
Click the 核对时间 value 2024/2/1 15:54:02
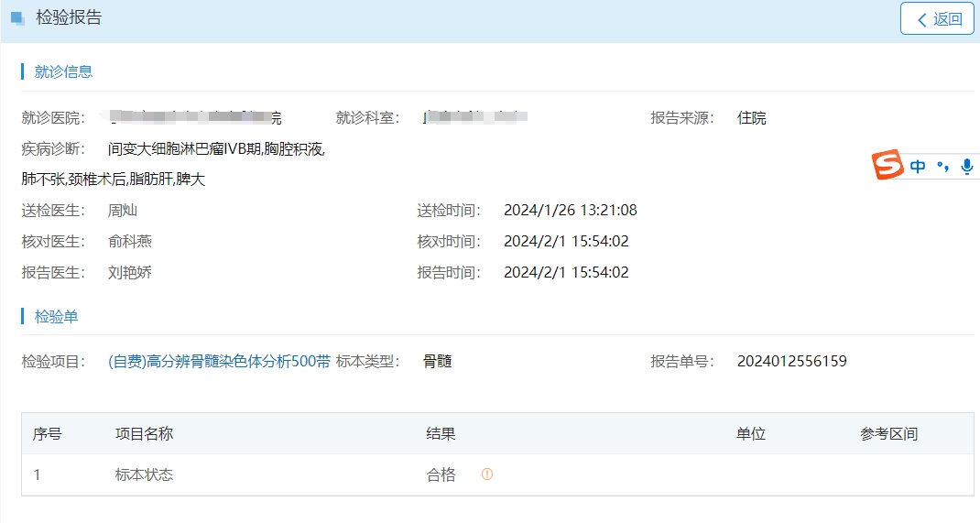[566, 241]
